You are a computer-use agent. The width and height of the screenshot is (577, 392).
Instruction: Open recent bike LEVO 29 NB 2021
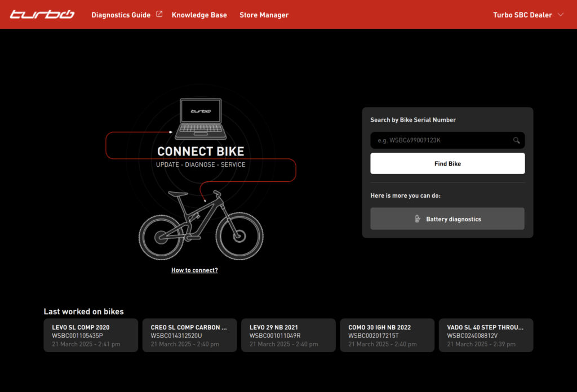tap(288, 335)
